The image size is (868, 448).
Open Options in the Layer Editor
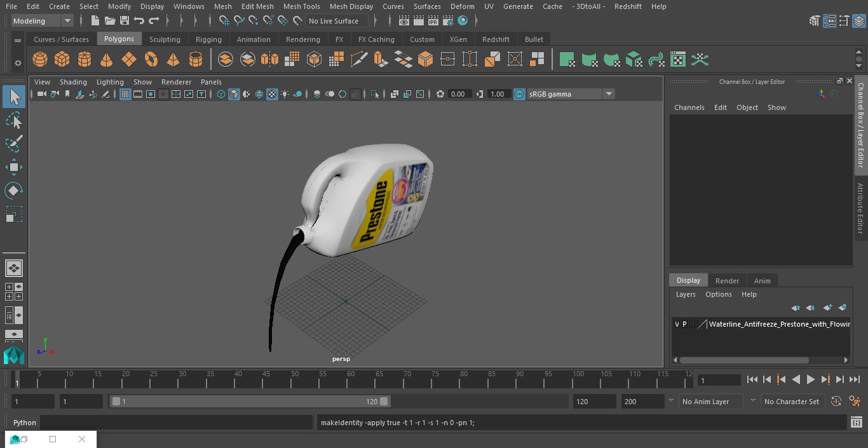coord(719,294)
